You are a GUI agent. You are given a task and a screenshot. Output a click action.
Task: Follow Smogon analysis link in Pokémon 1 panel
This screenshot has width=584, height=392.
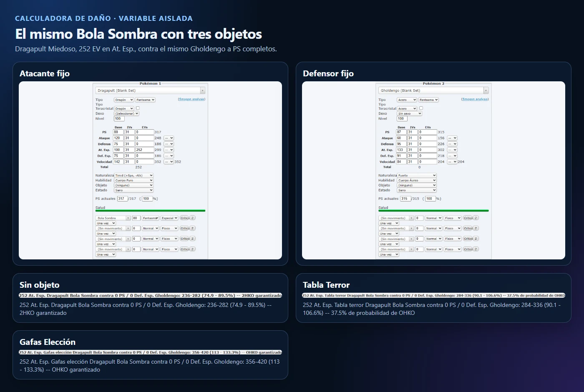[x=191, y=99]
